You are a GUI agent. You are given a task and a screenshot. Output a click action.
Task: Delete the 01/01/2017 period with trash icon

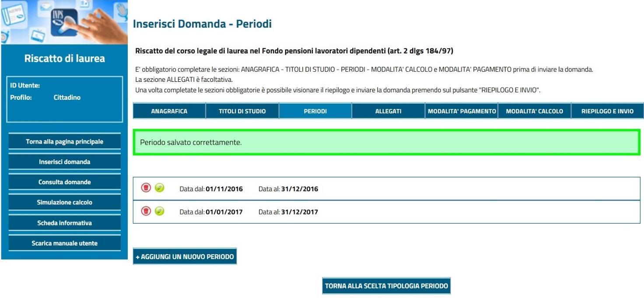146,211
